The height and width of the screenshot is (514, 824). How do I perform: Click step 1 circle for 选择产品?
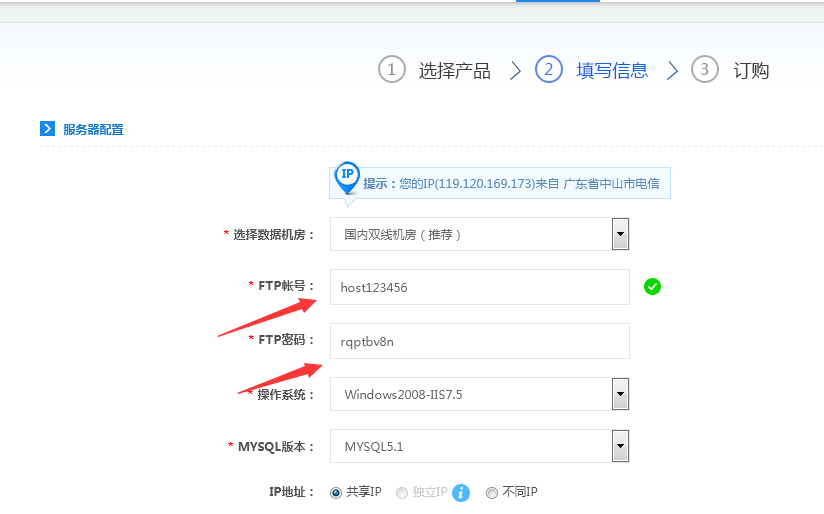click(x=392, y=69)
